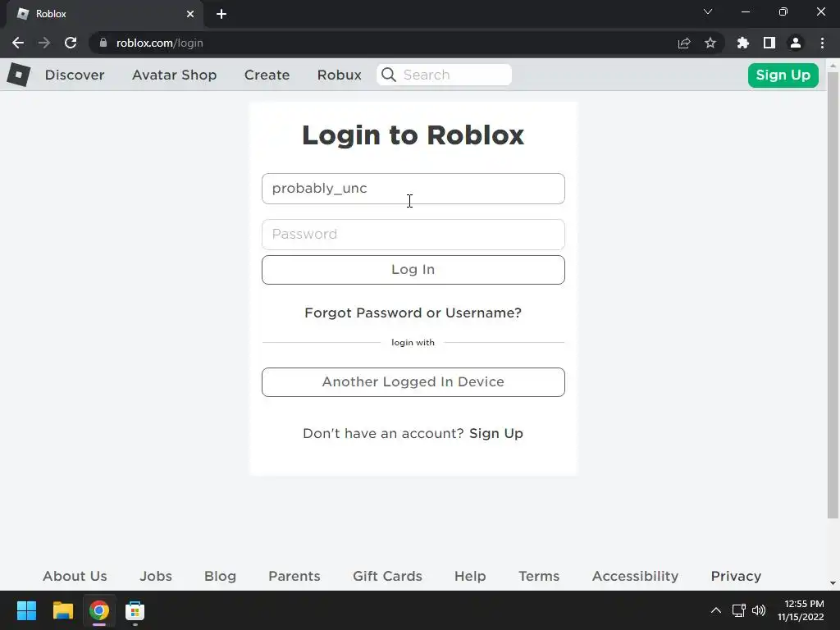The image size is (840, 630).
Task: Click Another Logged In Device button
Action: [413, 382]
